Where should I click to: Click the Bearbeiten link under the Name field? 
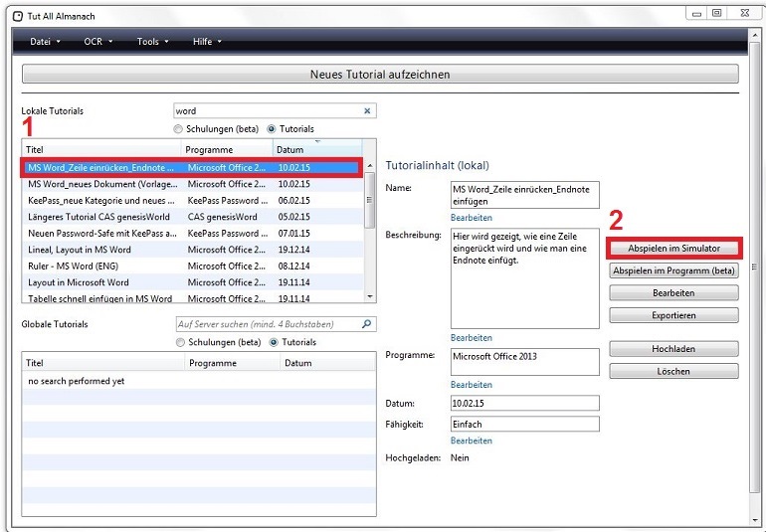[471, 217]
